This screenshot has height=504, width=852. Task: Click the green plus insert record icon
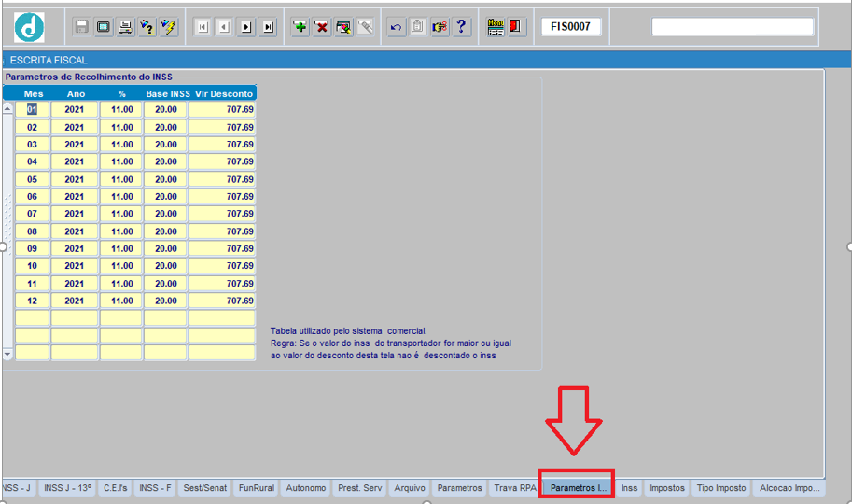300,27
